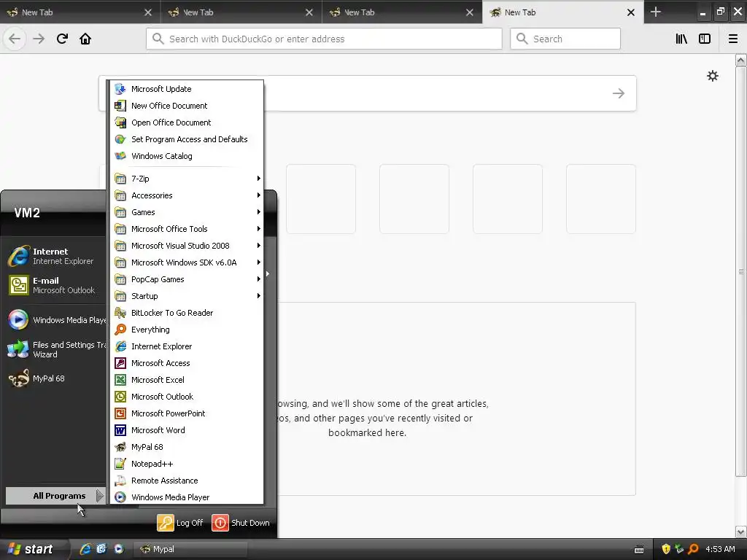Screen dimensions: 747x560
Task: Click security shield tray icon
Action: click(x=666, y=549)
